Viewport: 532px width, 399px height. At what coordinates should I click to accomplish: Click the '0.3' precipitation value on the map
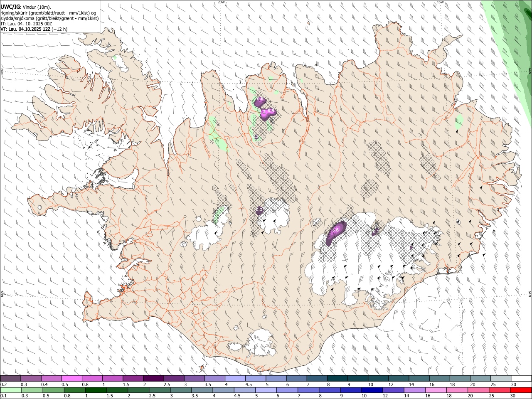[x=259, y=210]
